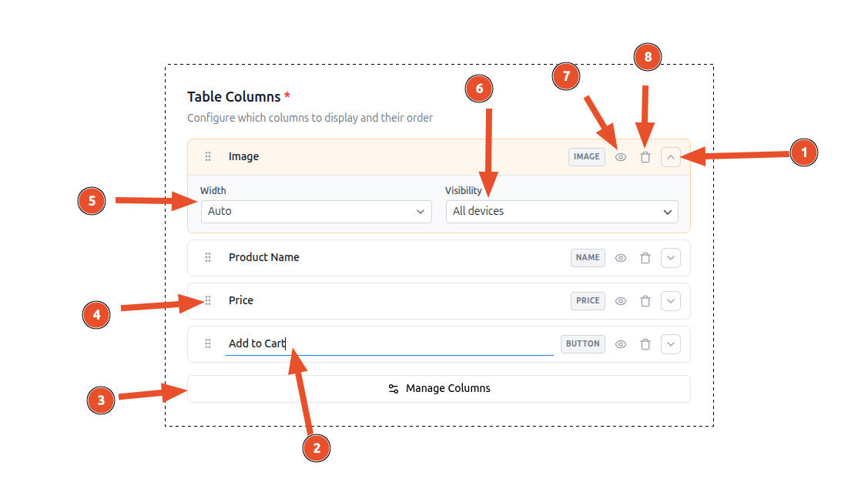Click the drag handle on the Image row

pyautogui.click(x=207, y=156)
